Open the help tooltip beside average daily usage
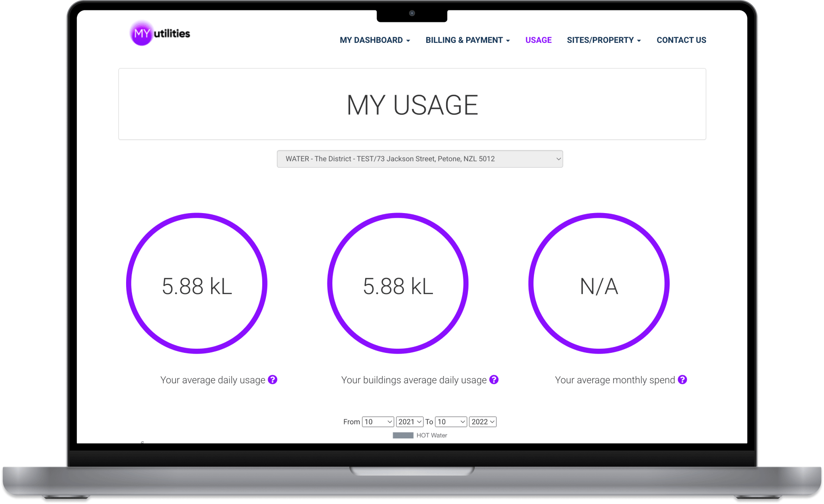The image size is (824, 504). point(272,379)
